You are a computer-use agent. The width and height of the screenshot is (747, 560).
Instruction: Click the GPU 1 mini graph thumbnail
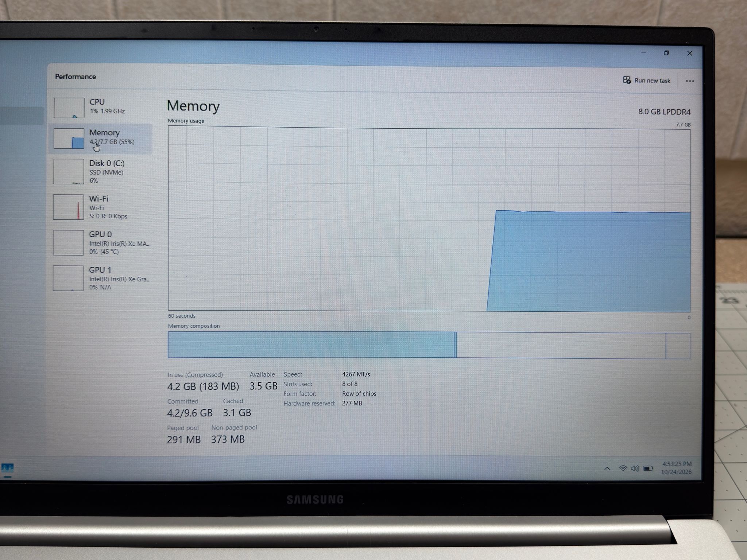tap(68, 278)
